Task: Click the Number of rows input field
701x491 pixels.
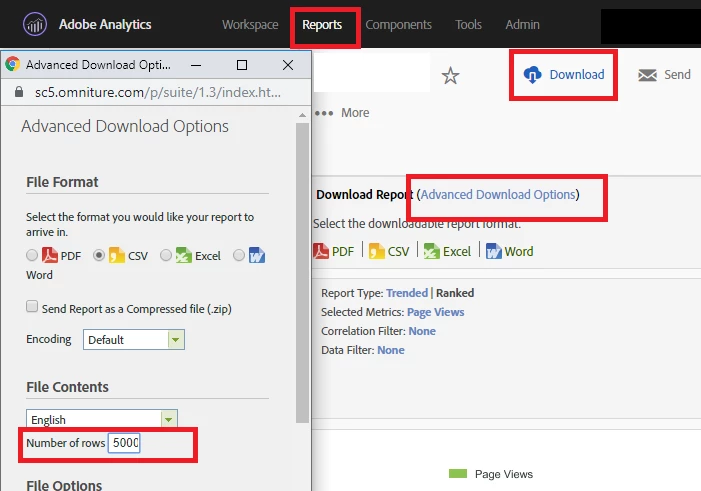Action: (124, 443)
